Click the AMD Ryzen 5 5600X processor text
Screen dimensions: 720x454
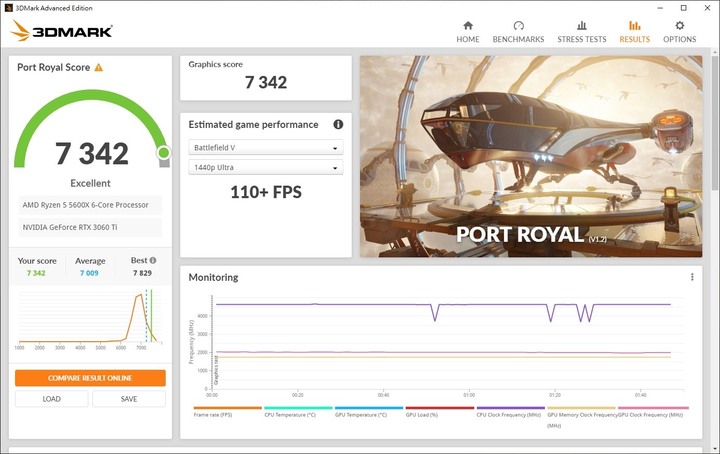(85, 205)
